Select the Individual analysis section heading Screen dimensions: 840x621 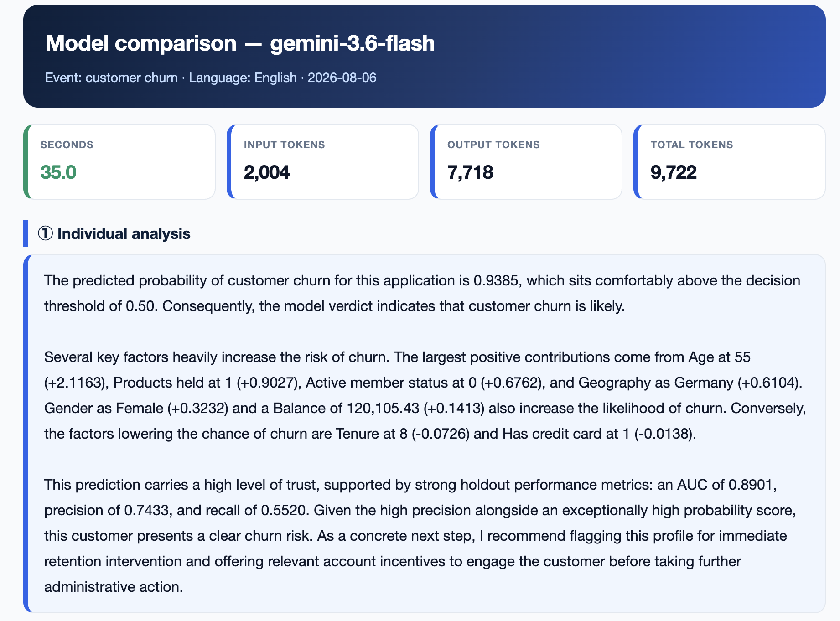pyautogui.click(x=114, y=233)
